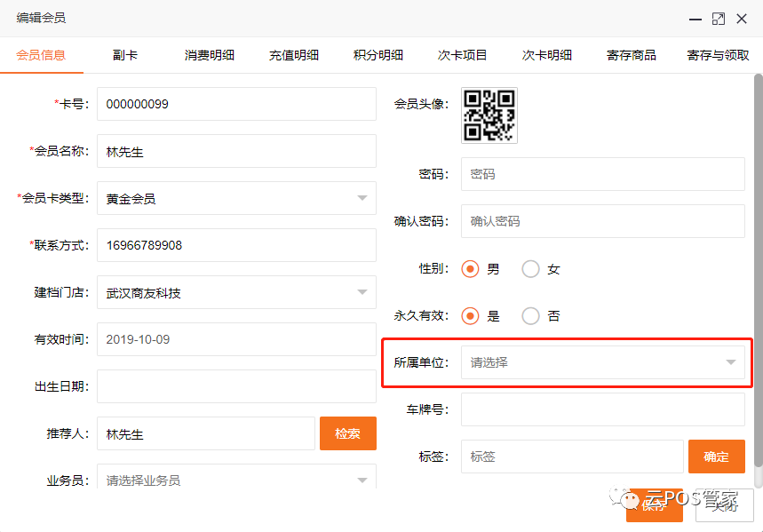The image size is (763, 532).
Task: Open the 寄存与领取 tab
Action: click(x=718, y=55)
